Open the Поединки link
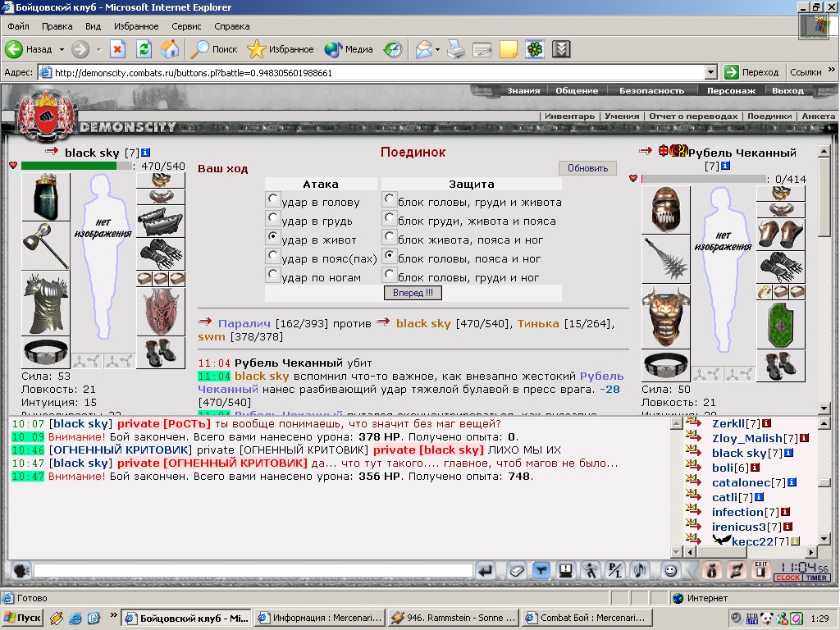Screen dimensions: 840x630 point(769,116)
